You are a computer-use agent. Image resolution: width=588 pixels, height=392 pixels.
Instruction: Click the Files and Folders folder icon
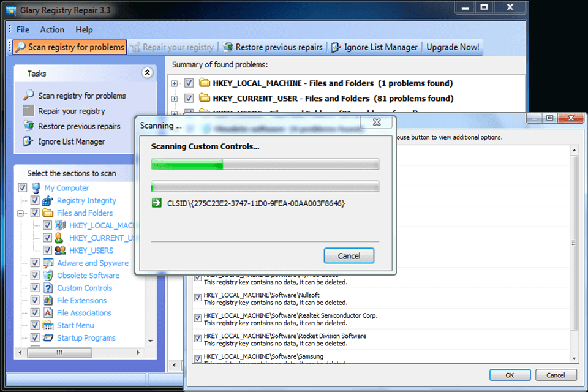pyautogui.click(x=48, y=213)
